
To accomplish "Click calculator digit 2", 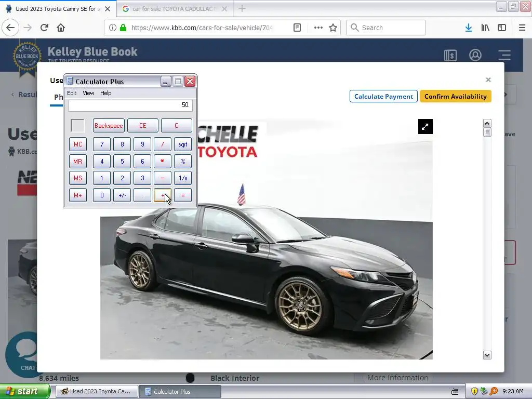I will point(122,178).
